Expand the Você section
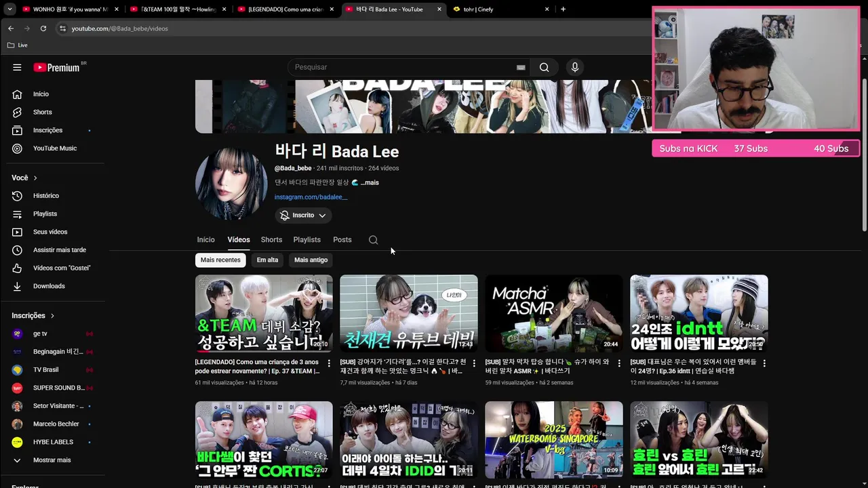The width and height of the screenshot is (868, 488). (x=24, y=178)
